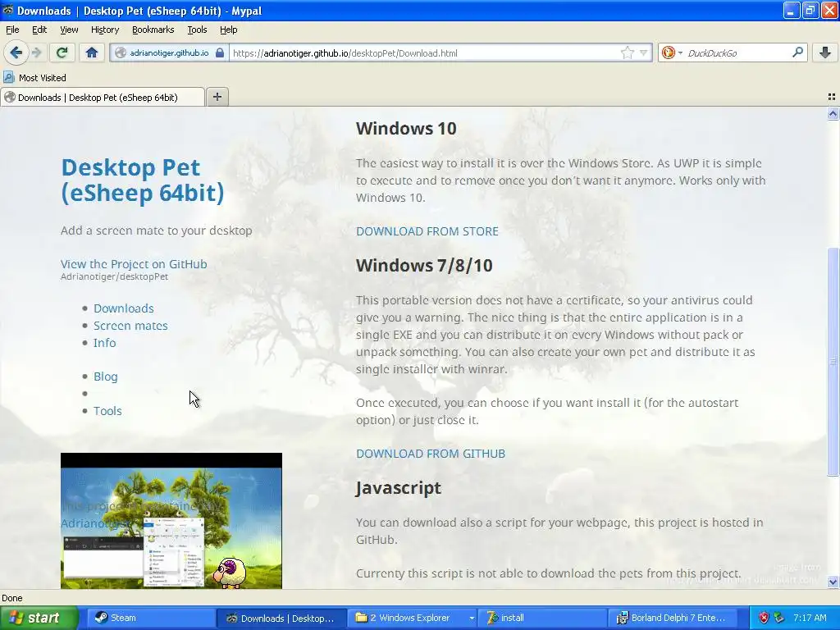Open View the Project on GitHub link
This screenshot has width=840, height=630.
click(134, 264)
